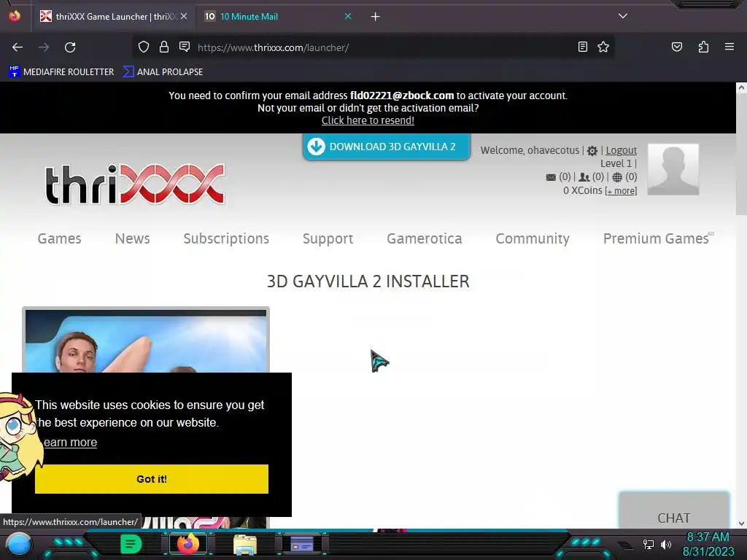Open the MEDIAFIRE ROULETTER bookmark

[x=61, y=72]
